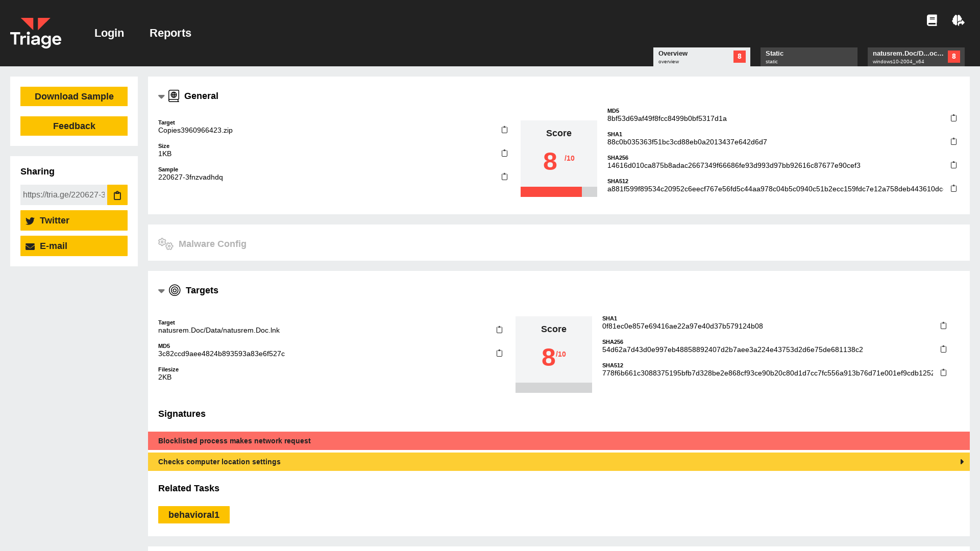Click the Targets bullseye icon

point(175,290)
